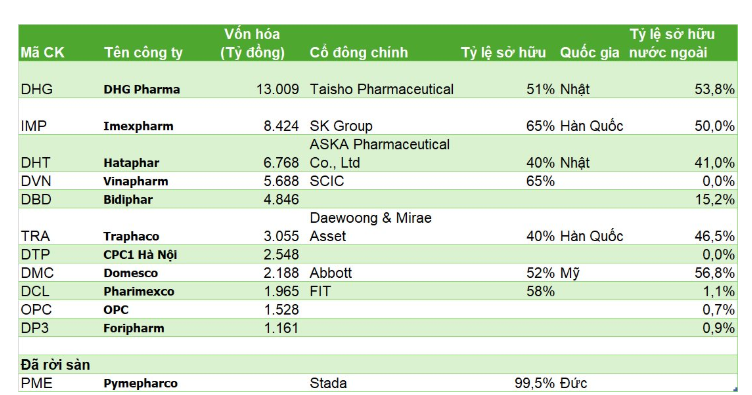Click the 8.424 market cap value
The height and width of the screenshot is (395, 752).
click(281, 126)
